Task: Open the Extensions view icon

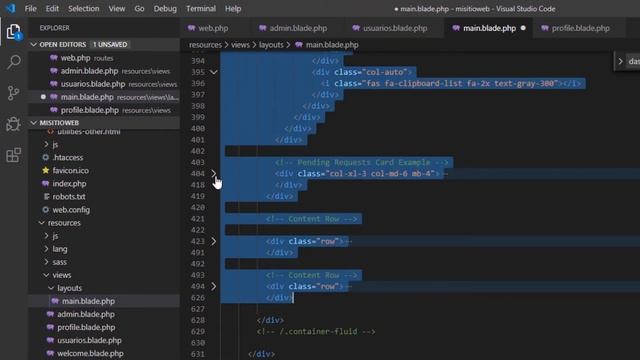Action: coord(13,155)
